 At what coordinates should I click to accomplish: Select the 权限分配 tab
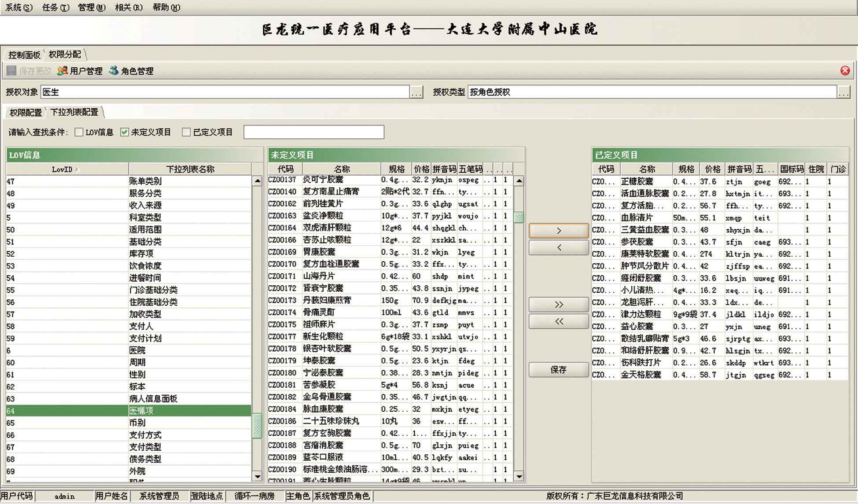click(65, 55)
